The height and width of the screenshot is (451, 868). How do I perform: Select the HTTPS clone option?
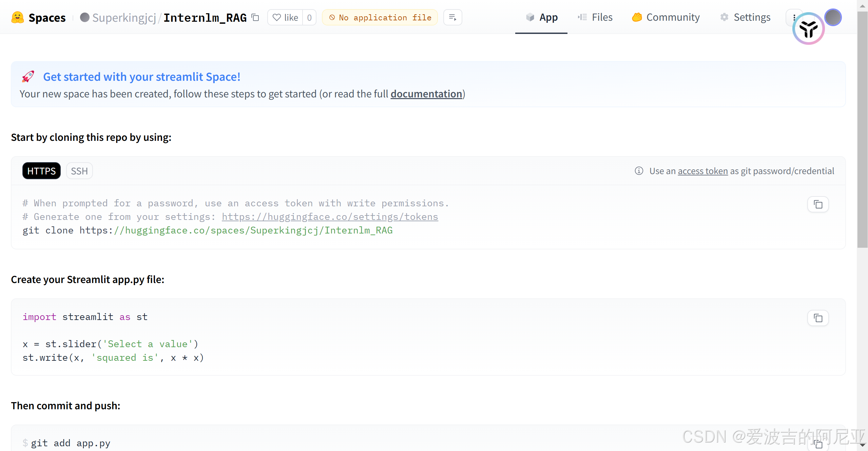(41, 171)
